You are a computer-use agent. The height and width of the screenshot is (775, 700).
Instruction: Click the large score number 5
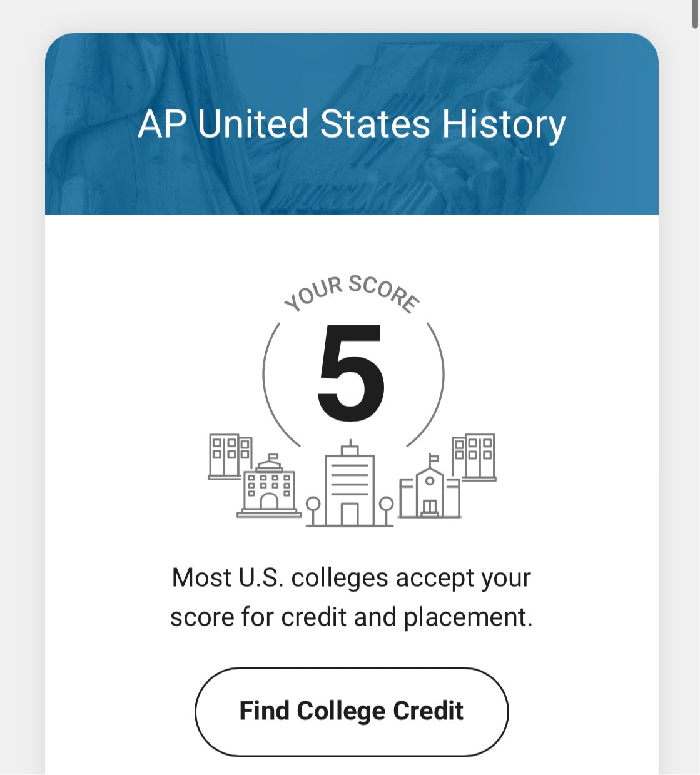click(x=350, y=373)
